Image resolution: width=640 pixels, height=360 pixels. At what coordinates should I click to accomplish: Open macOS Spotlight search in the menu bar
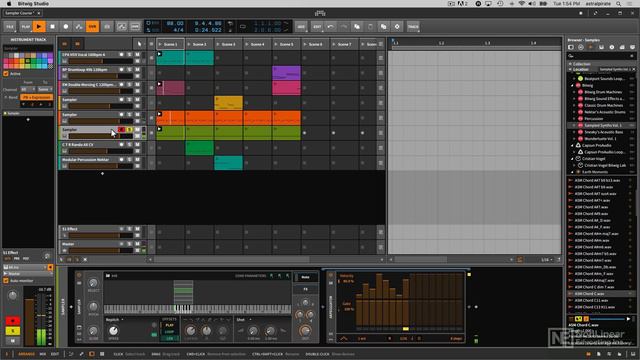pyautogui.click(x=619, y=4)
